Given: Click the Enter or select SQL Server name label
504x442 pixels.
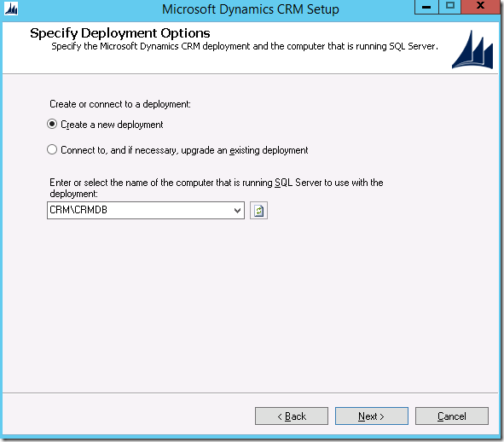Looking at the screenshot, I should pos(217,189).
